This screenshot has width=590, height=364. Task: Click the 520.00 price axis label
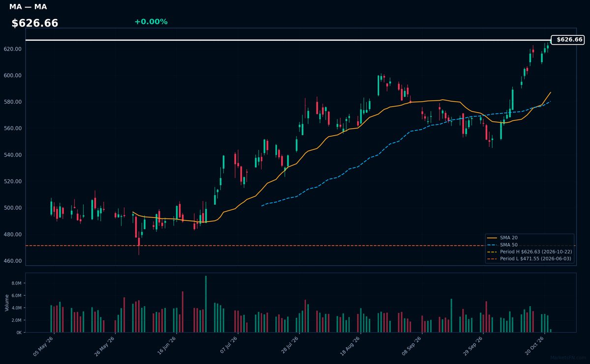pyautogui.click(x=13, y=182)
